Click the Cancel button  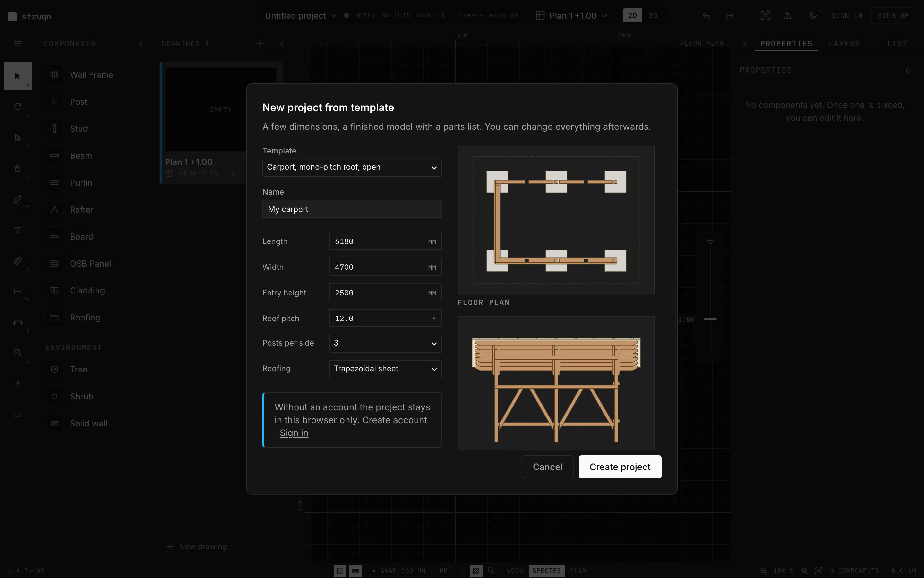pyautogui.click(x=547, y=467)
